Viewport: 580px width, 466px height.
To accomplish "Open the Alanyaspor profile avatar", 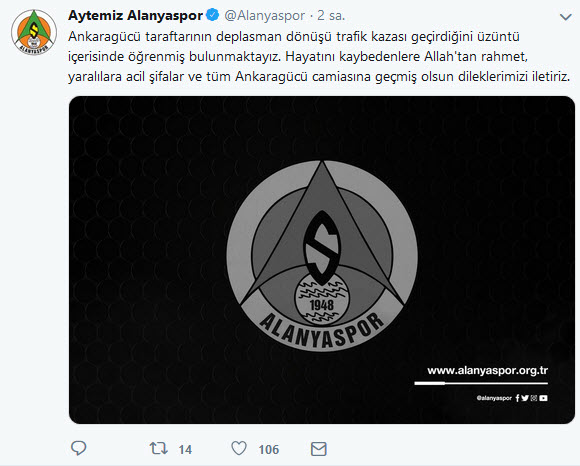I will click(x=34, y=32).
